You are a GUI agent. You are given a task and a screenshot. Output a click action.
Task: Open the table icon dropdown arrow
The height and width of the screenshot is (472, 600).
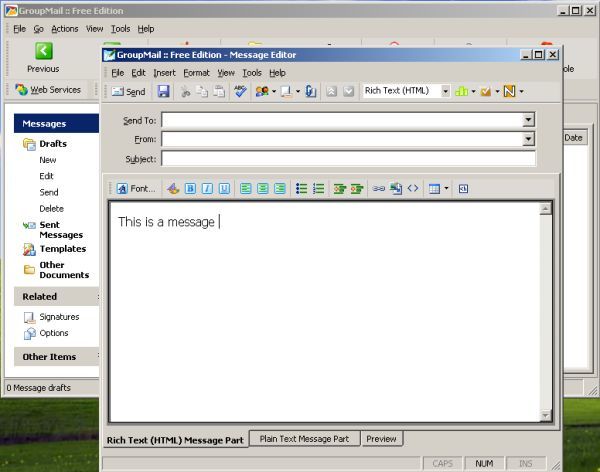pyautogui.click(x=446, y=188)
